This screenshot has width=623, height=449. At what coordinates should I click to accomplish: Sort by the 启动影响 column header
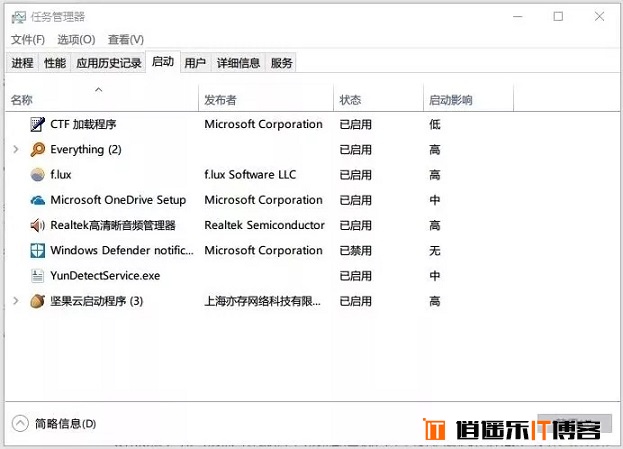pyautogui.click(x=468, y=99)
